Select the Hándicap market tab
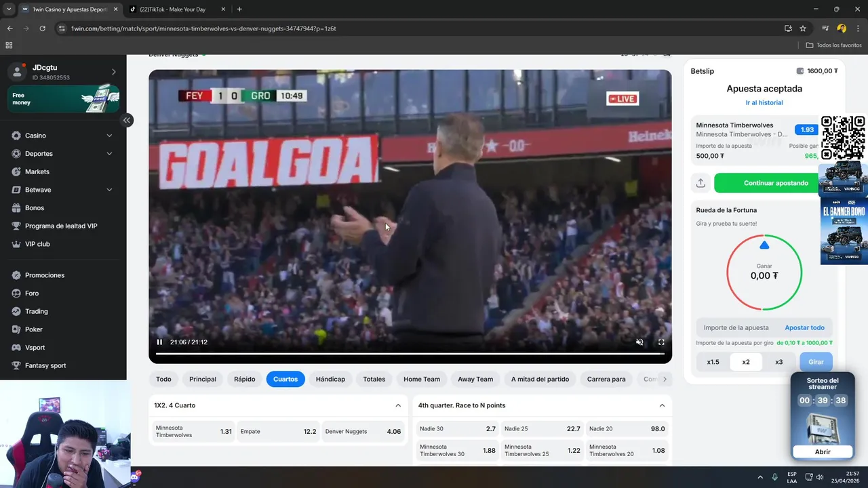This screenshot has width=868, height=488. 330,380
